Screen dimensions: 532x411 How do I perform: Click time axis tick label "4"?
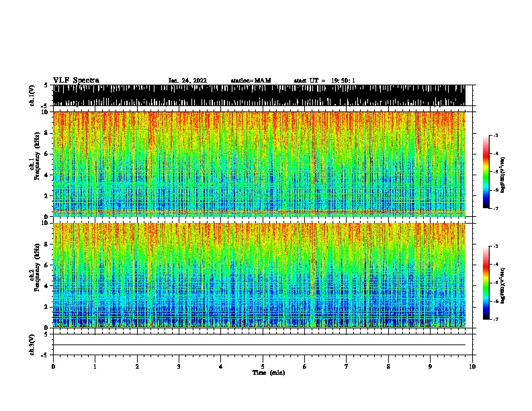pos(221,367)
